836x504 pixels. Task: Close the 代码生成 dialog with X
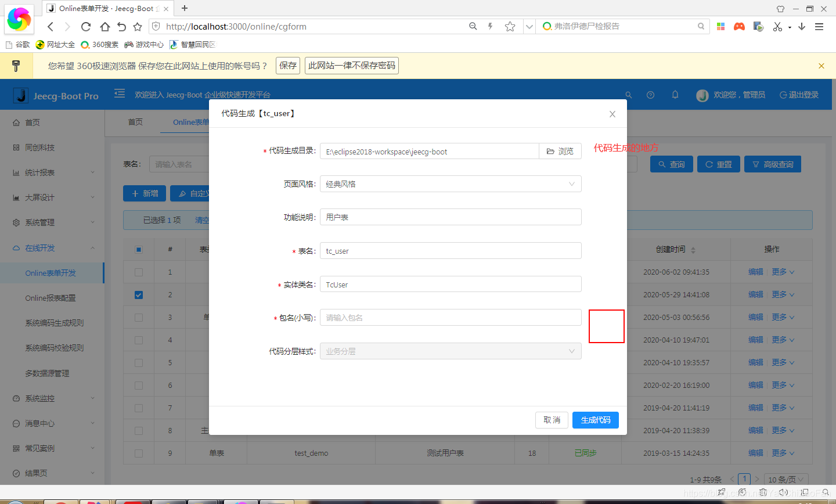(612, 114)
